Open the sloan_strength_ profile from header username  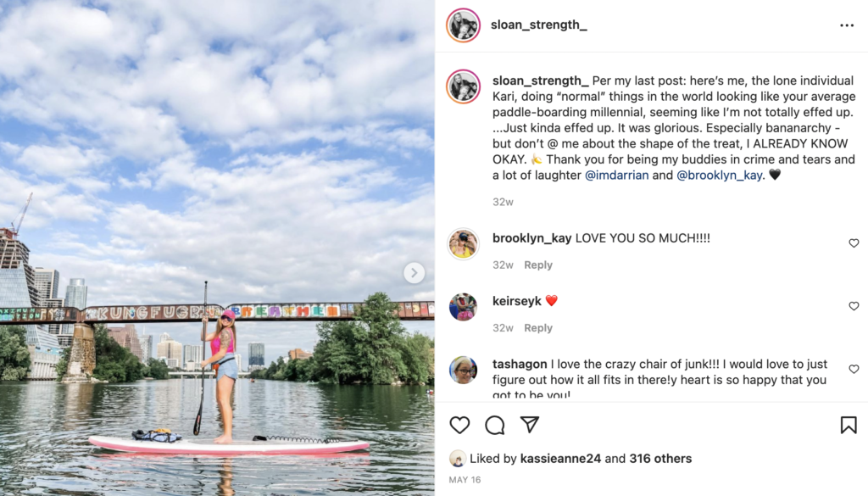point(538,25)
